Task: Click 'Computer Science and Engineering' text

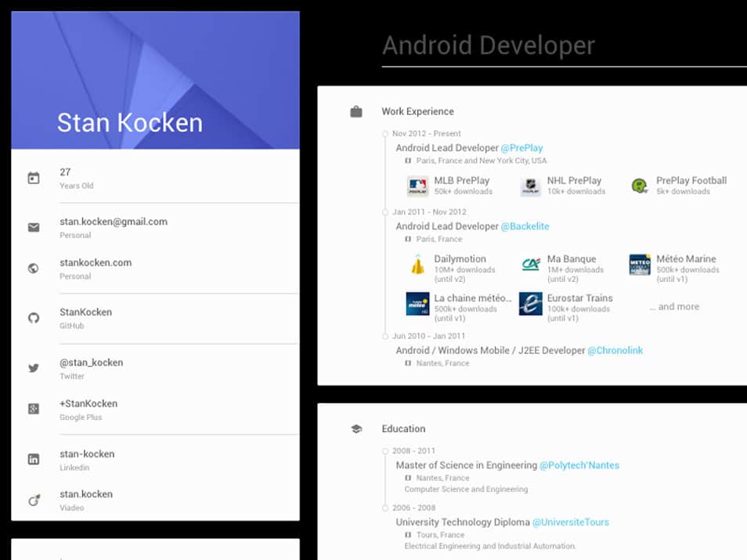Action: click(466, 489)
